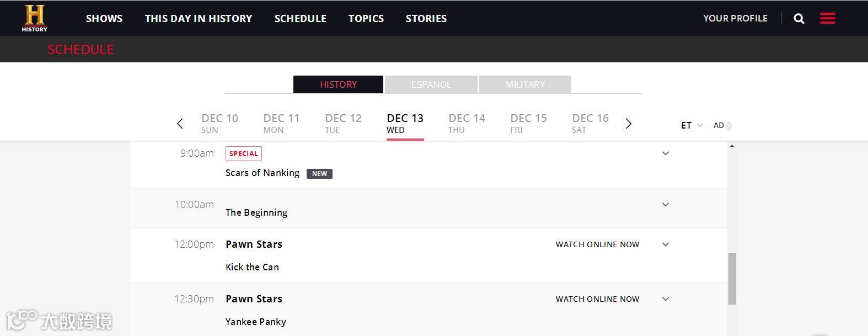Expand the Pawn Stars Yankee Panky listing
868x336 pixels.
(666, 299)
